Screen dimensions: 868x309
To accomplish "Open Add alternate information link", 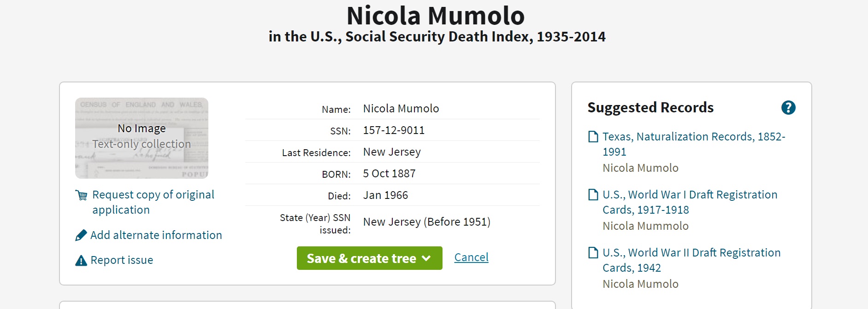I will [156, 235].
